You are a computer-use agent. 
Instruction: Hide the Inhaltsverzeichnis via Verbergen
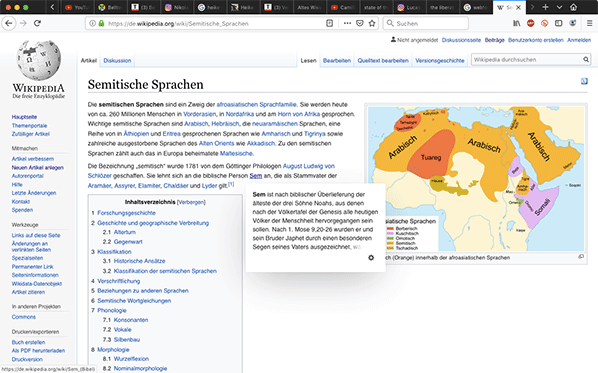191,202
